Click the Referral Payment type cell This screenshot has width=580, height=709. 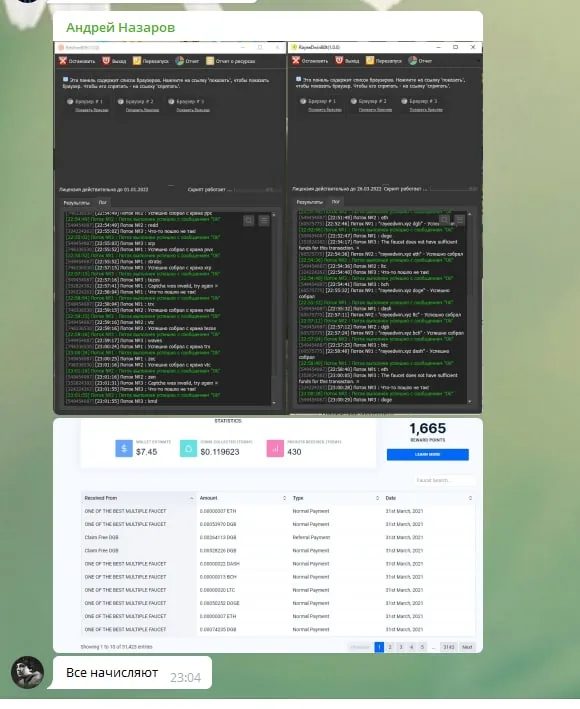[x=311, y=538]
